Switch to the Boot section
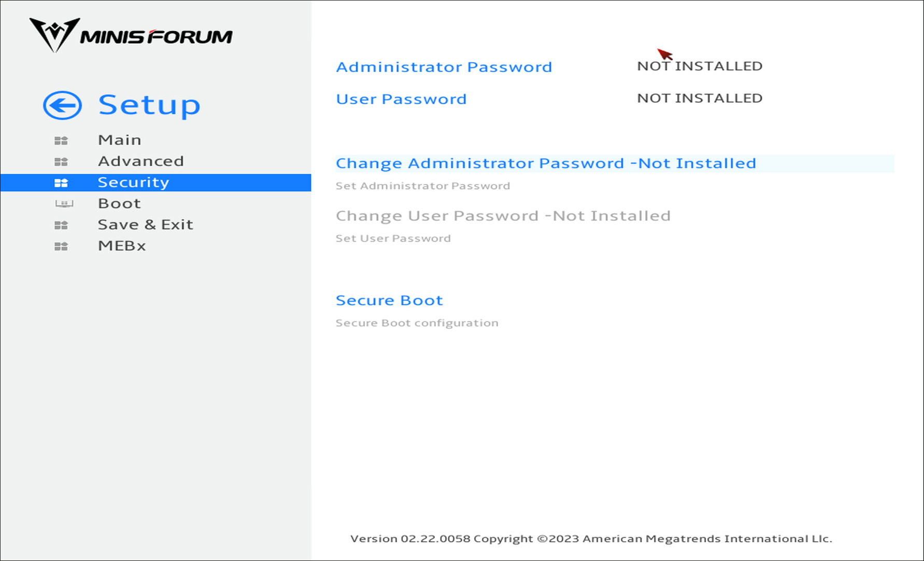Image resolution: width=924 pixels, height=561 pixels. coord(120,204)
